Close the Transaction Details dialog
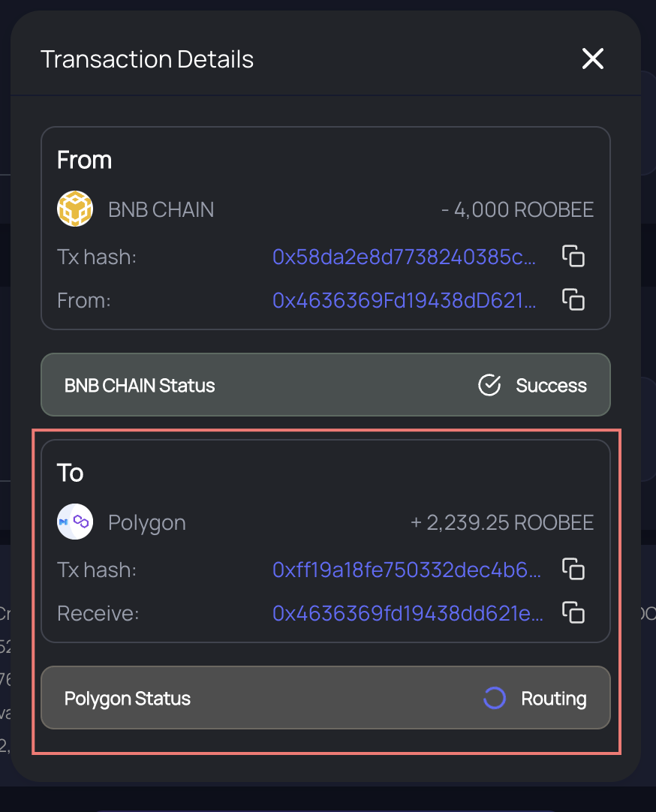Viewport: 656px width, 812px height. point(592,59)
